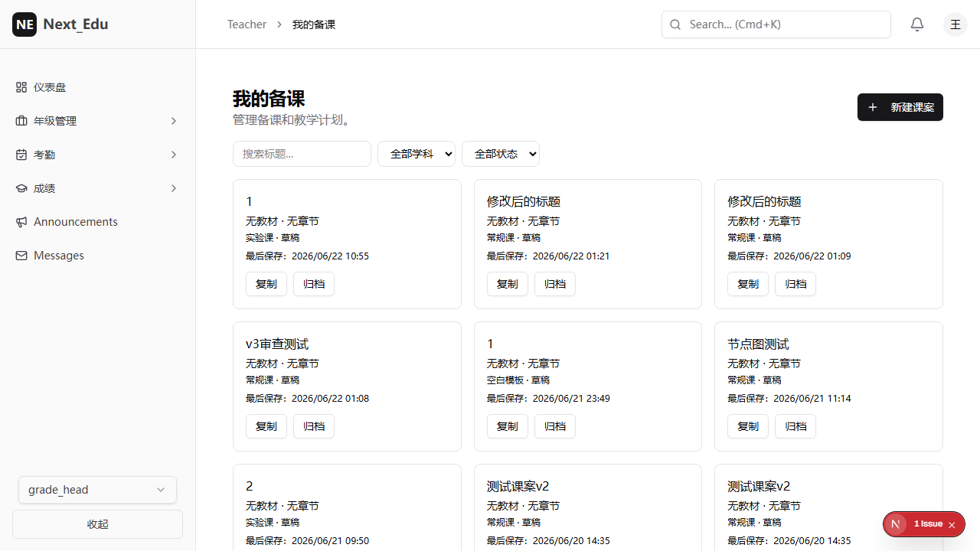The width and height of the screenshot is (980, 551).
Task: Open the grade_head role selector
Action: (97, 490)
